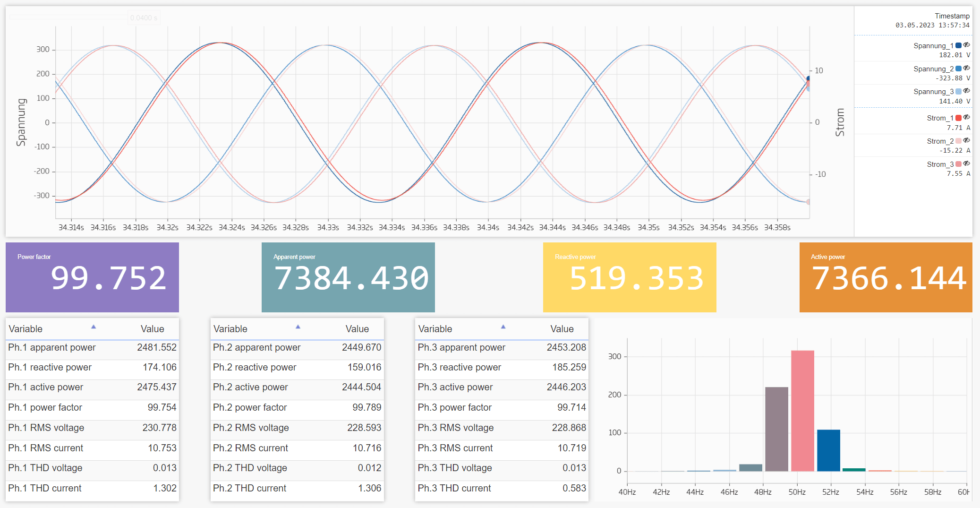Screen dimensions: 980x508
Task: Click the Variable header in Ph.3 table
Action: [435, 329]
